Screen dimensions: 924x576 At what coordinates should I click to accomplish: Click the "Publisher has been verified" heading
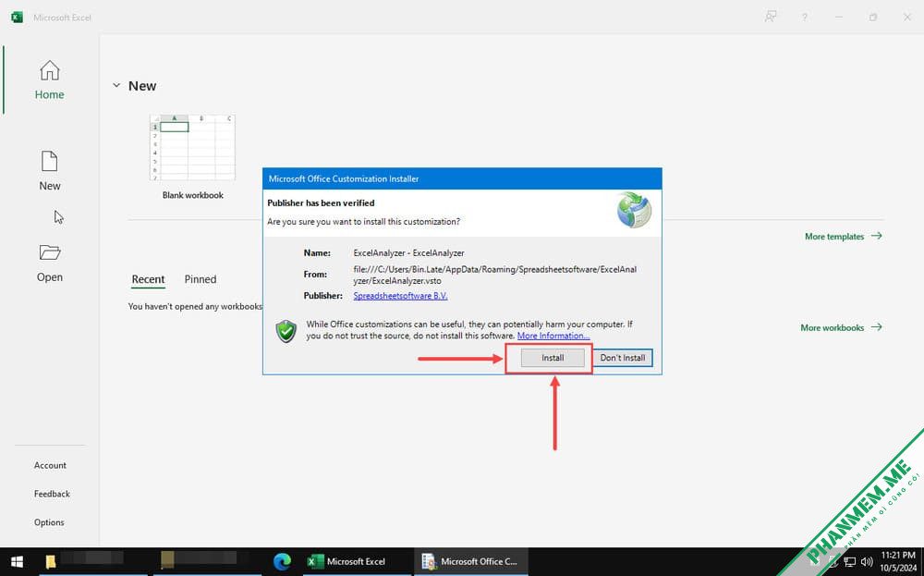click(x=321, y=202)
